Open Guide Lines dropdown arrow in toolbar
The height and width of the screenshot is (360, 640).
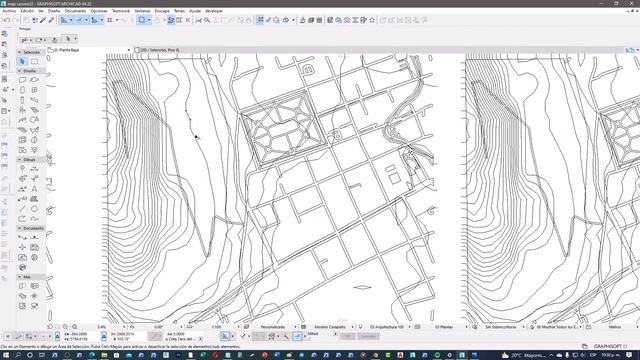click(71, 20)
